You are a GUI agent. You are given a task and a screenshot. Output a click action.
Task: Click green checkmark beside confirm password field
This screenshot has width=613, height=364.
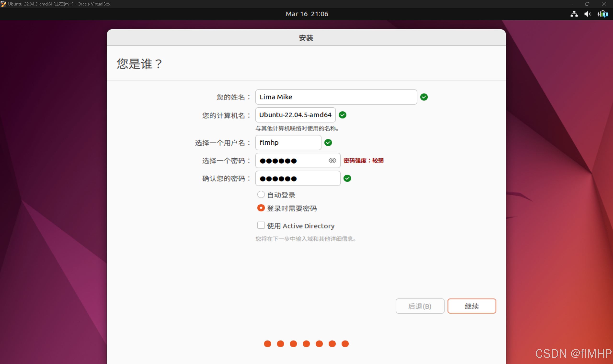coord(347,178)
